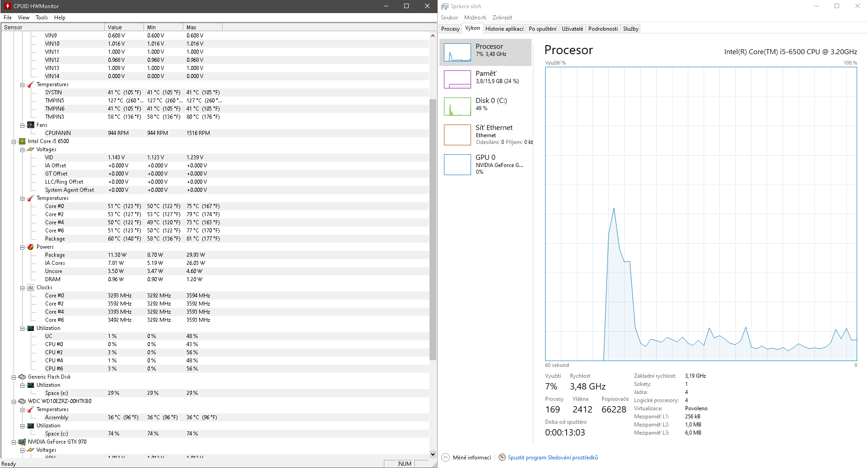Select the IA Cores power row

coord(215,263)
